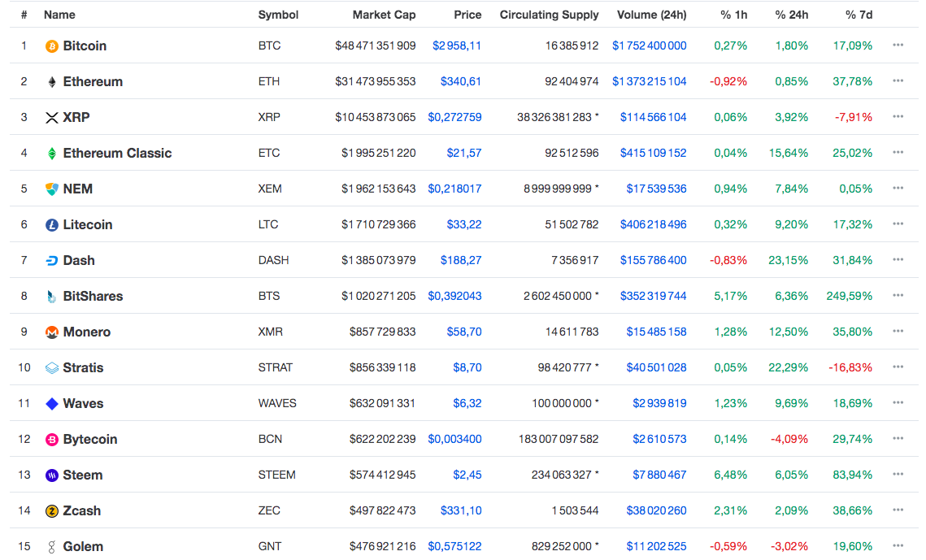Sort by the # rank column header
Screen dimensions: 926x560
click(x=24, y=15)
